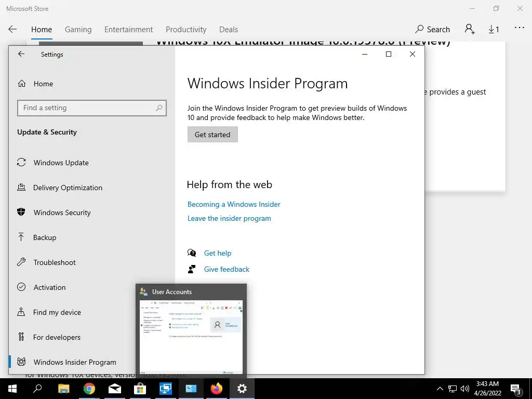Open Leave the insider program link
The image size is (532, 399).
coord(229,219)
